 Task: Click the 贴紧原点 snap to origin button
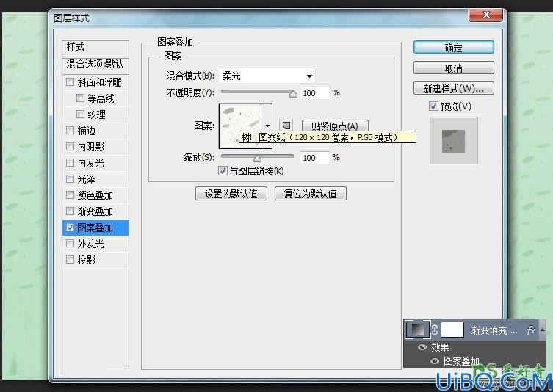(335, 126)
